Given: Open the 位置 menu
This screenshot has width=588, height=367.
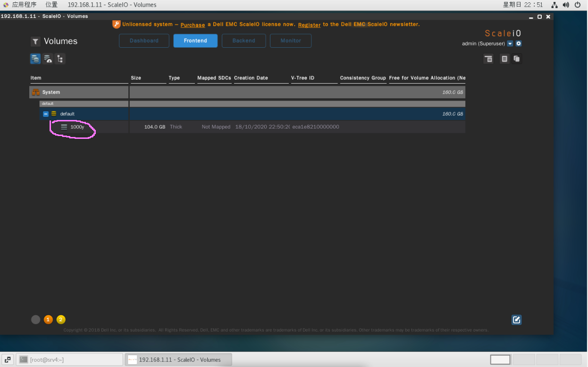Looking at the screenshot, I should [x=52, y=5].
